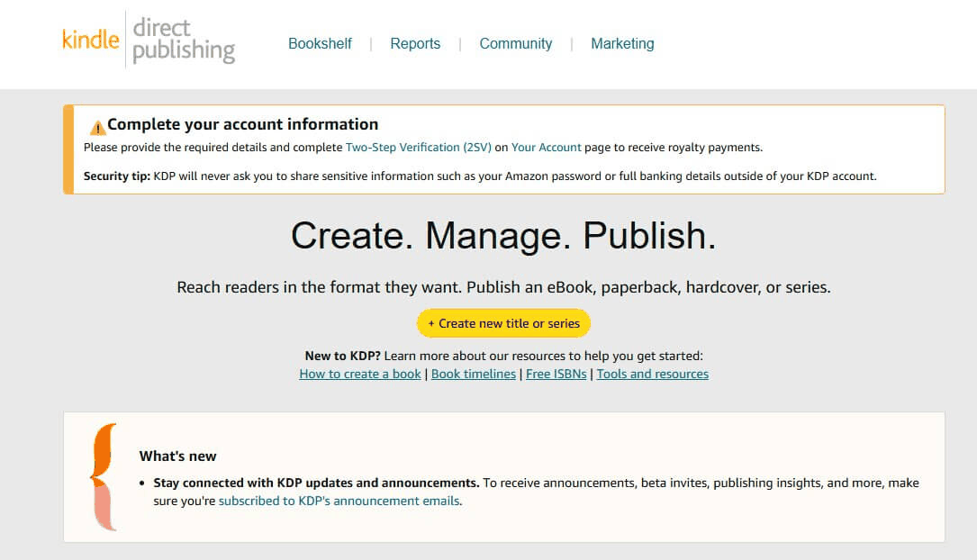977x560 pixels.
Task: Click the Complete your account information heading
Action: pos(242,124)
